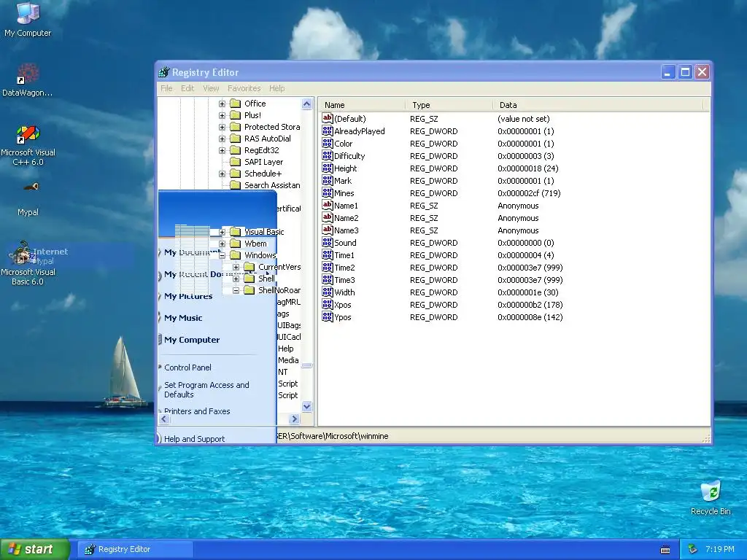Image resolution: width=747 pixels, height=560 pixels.
Task: Select the Color DWORD value icon
Action: pos(328,144)
